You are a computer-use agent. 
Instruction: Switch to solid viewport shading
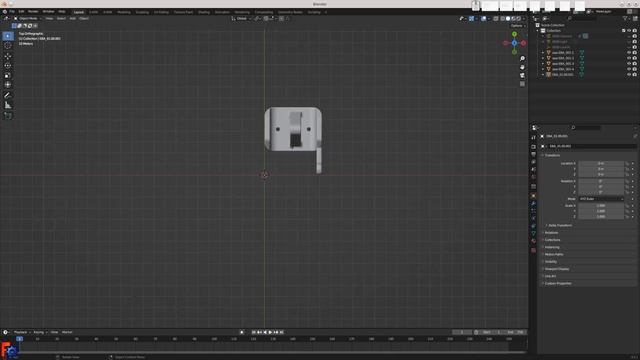click(508, 18)
